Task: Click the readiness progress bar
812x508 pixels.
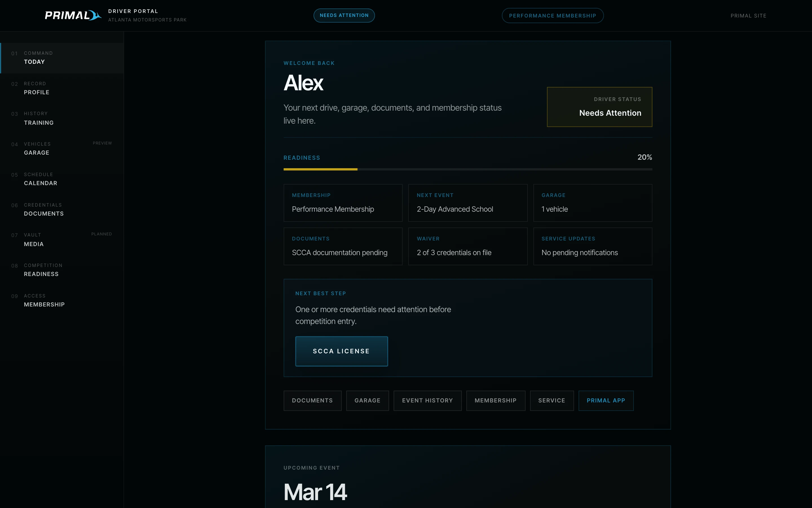Action: (468, 169)
